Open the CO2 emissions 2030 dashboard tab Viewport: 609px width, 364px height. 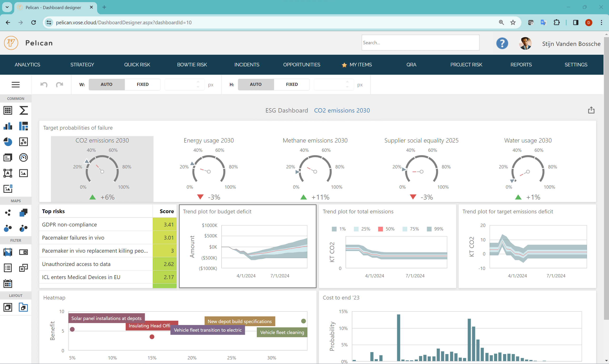coord(342,110)
